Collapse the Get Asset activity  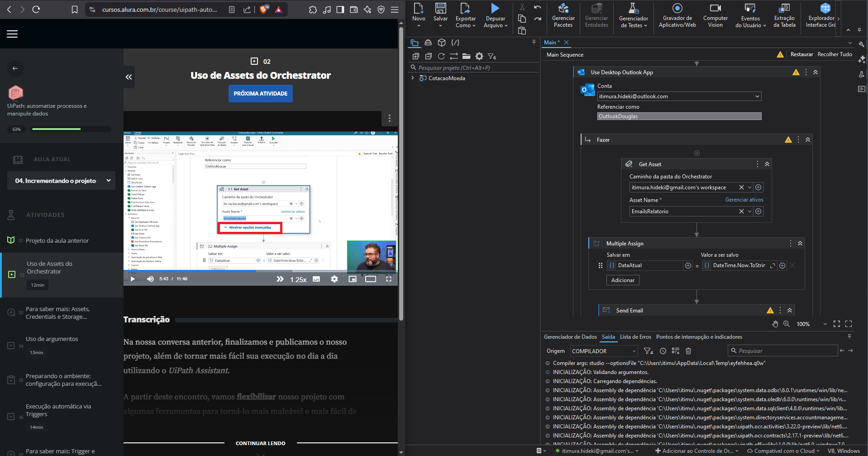tap(767, 164)
